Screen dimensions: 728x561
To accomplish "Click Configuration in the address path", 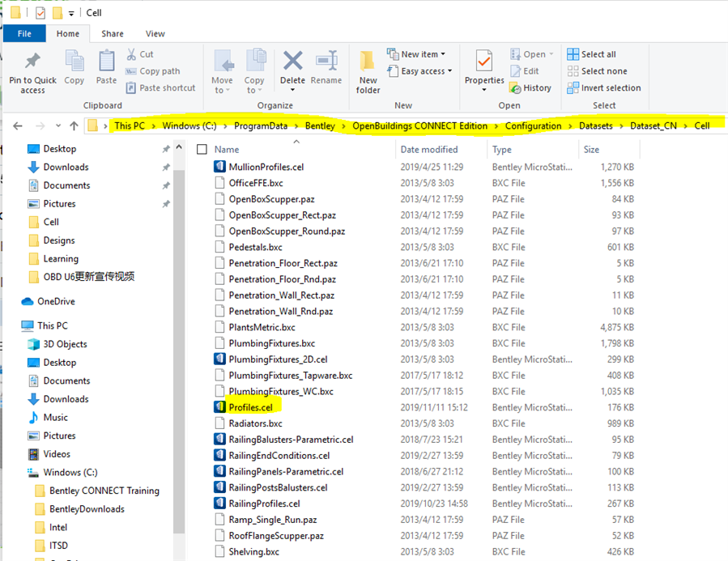I will coord(533,125).
